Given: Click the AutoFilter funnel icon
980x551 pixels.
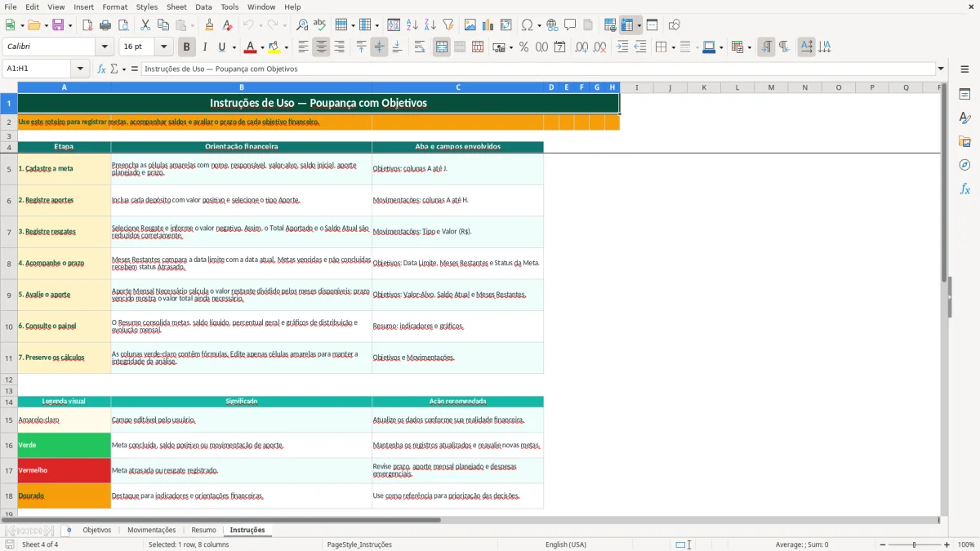Looking at the screenshot, I should coord(448,25).
